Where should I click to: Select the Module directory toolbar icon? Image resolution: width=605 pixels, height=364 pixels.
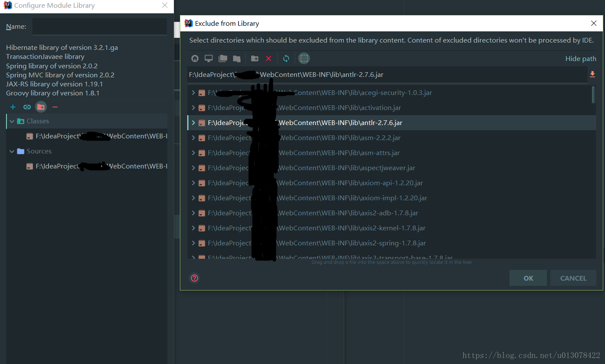[x=237, y=58]
